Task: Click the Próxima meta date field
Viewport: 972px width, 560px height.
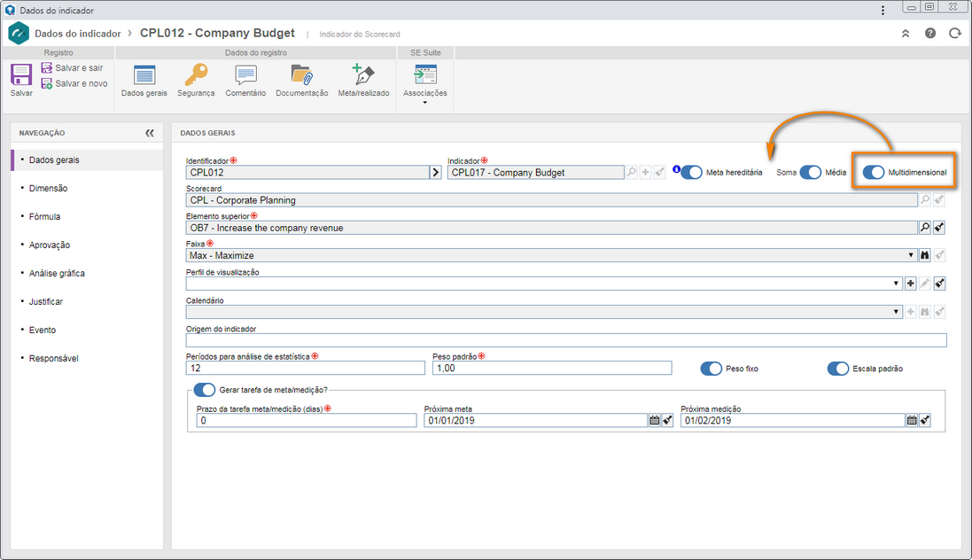Action: (x=535, y=421)
